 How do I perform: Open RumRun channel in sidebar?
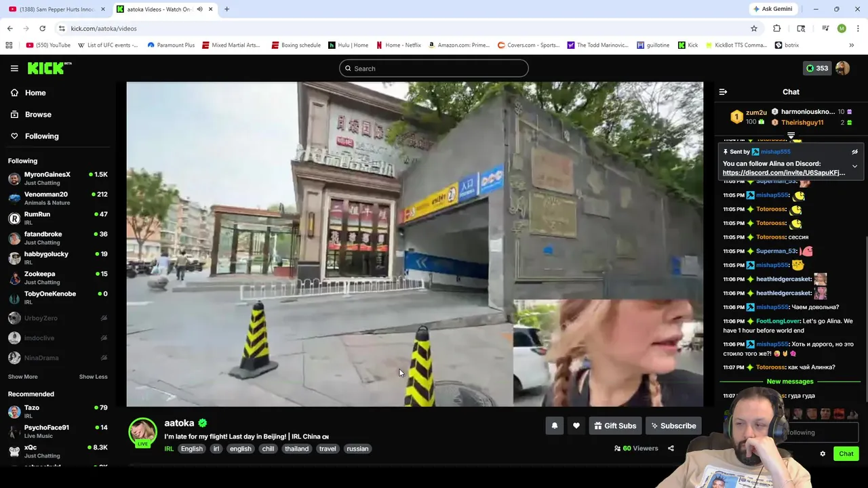(58, 218)
